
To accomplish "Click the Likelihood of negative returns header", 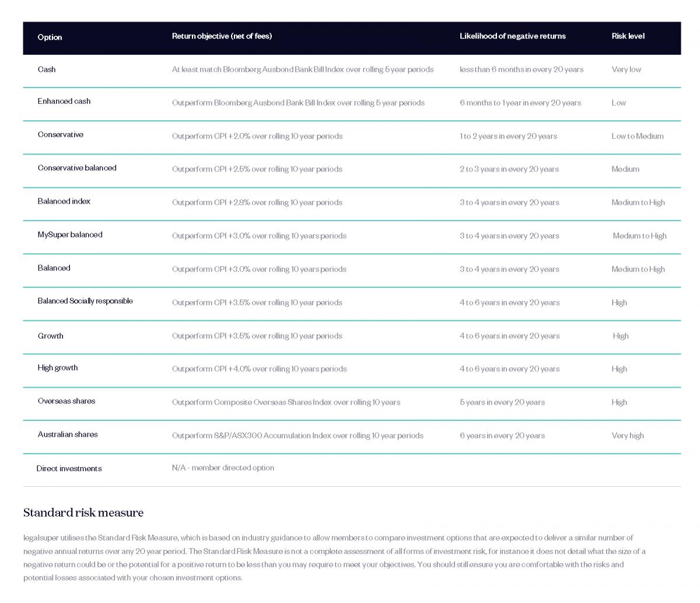I will pos(512,36).
